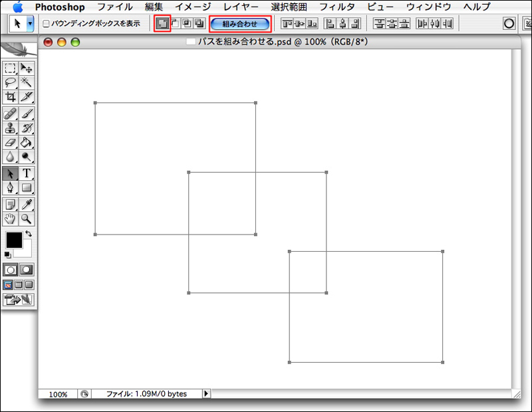
Task: Expand the status bar info arrow
Action: [x=205, y=394]
